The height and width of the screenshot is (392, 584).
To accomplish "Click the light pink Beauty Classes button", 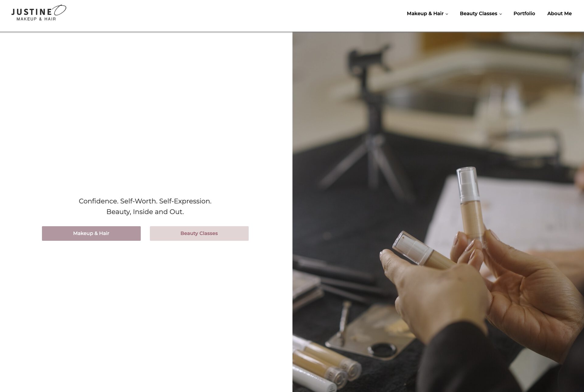I will tap(199, 233).
